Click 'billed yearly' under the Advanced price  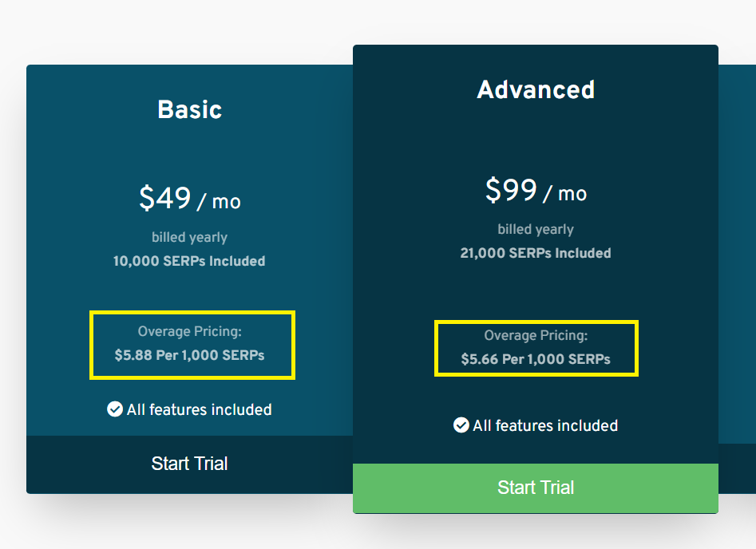[536, 229]
